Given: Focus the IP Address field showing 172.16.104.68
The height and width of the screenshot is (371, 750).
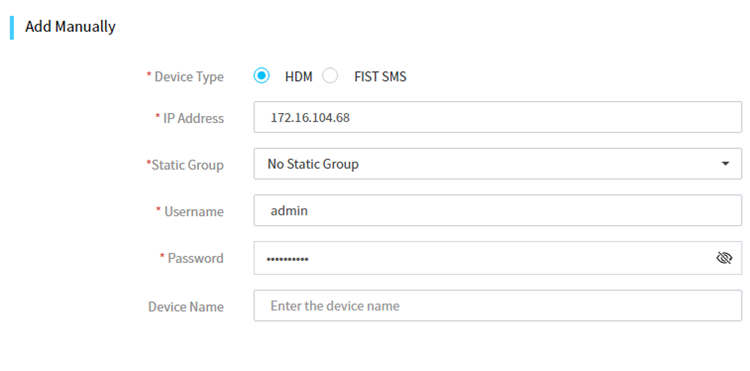Looking at the screenshot, I should coord(497,117).
